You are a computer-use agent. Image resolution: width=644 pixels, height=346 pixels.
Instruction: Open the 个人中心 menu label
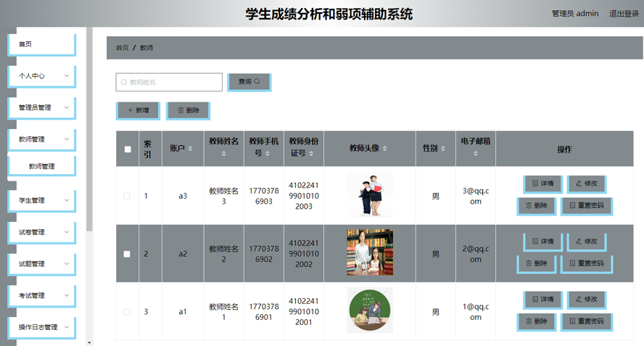pos(32,76)
